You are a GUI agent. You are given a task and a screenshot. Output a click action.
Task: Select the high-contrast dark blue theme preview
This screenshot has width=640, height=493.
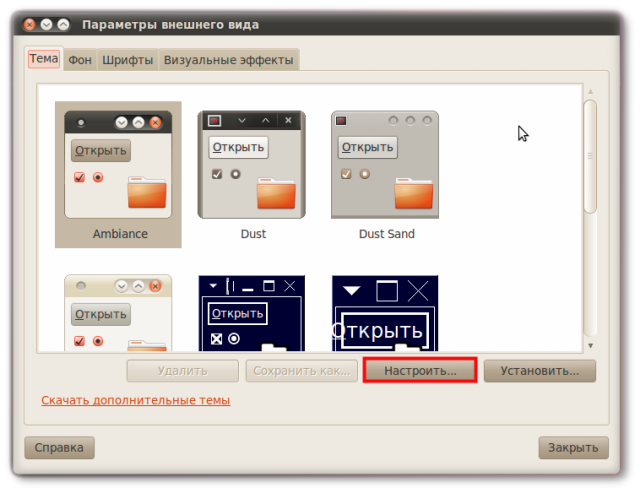[252, 314]
